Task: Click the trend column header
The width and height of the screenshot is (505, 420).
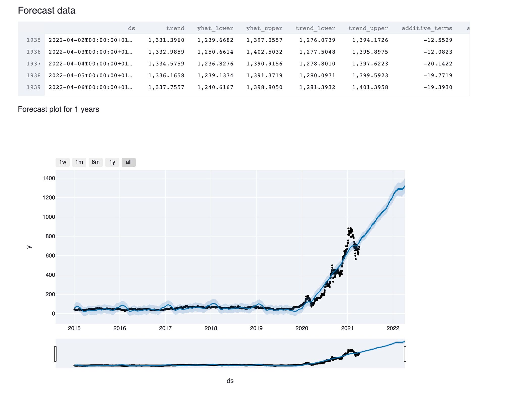Action: pos(176,28)
